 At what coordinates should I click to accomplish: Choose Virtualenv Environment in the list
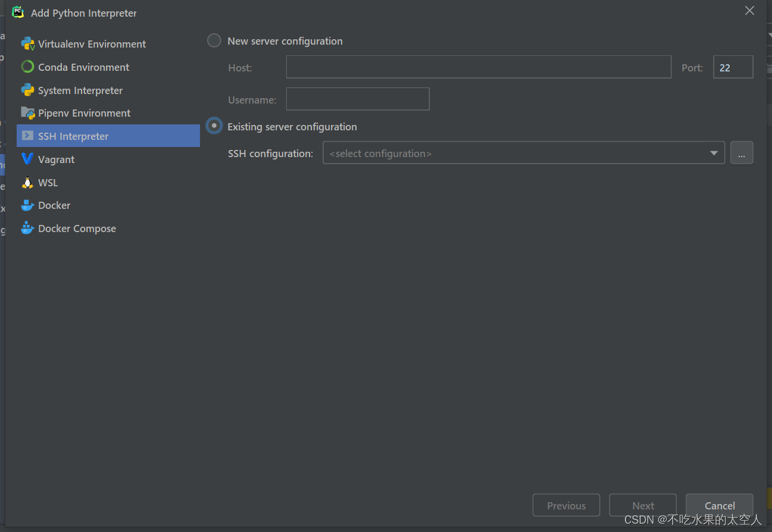coord(108,43)
